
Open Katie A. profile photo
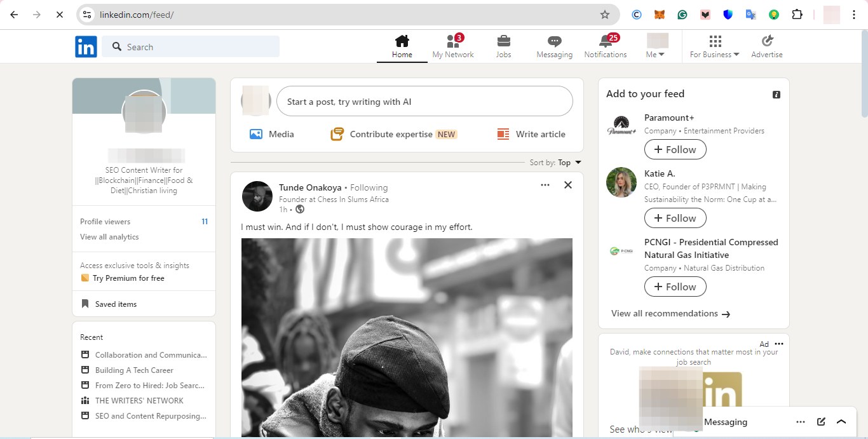coord(621,182)
